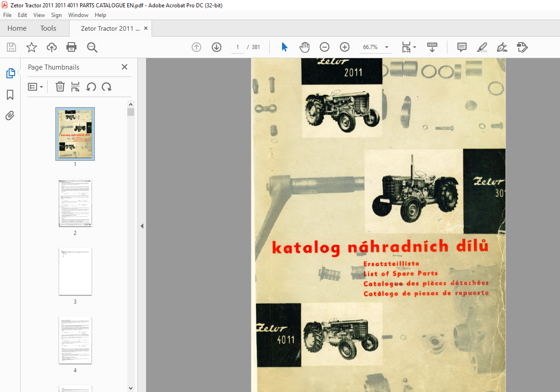
Task: Open the zoom level dropdown
Action: 387,47
